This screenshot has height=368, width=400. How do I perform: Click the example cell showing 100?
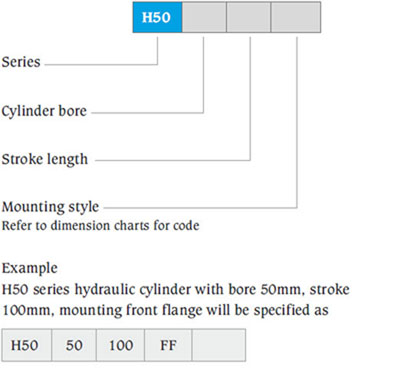tap(121, 345)
